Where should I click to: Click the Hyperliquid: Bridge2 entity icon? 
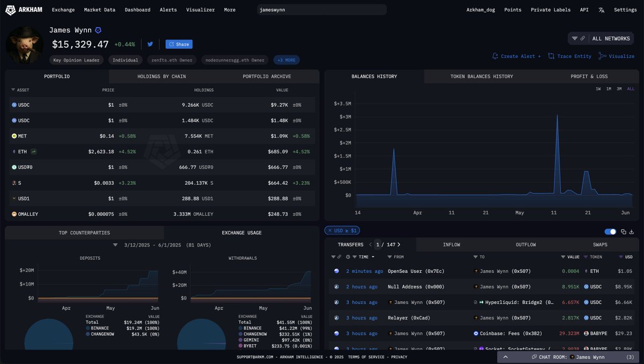point(482,302)
